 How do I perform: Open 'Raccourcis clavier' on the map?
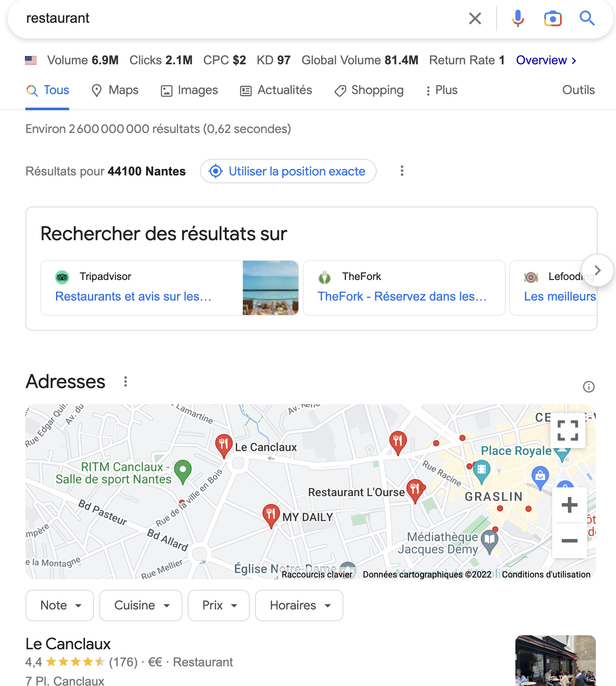[x=317, y=574]
